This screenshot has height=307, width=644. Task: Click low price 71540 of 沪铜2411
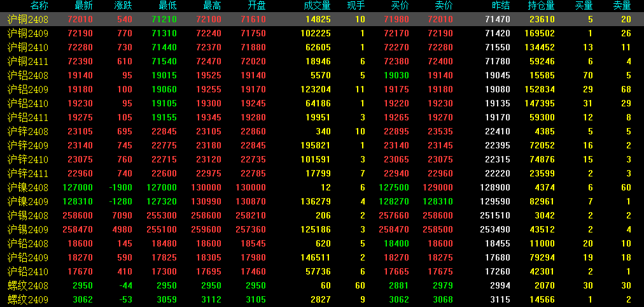[164, 61]
